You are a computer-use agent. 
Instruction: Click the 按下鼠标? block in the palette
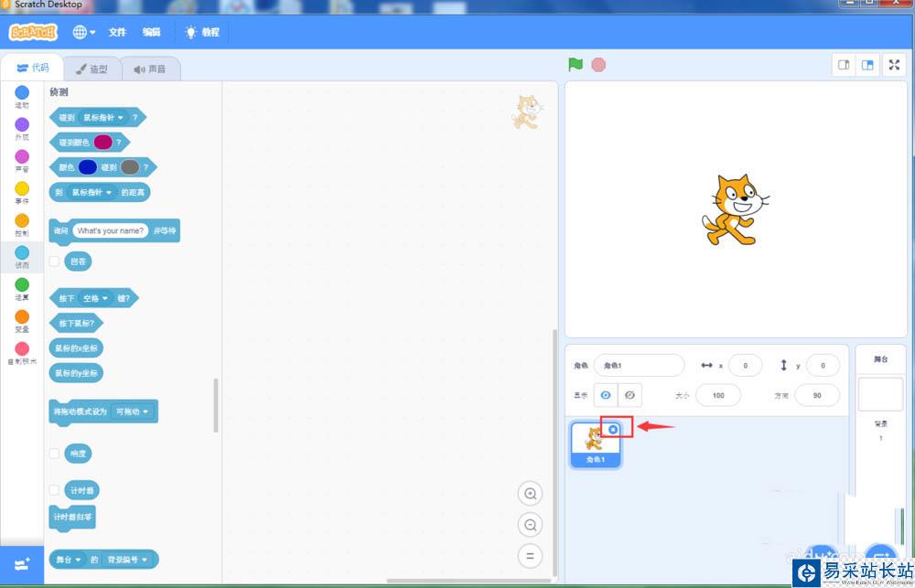(x=77, y=323)
